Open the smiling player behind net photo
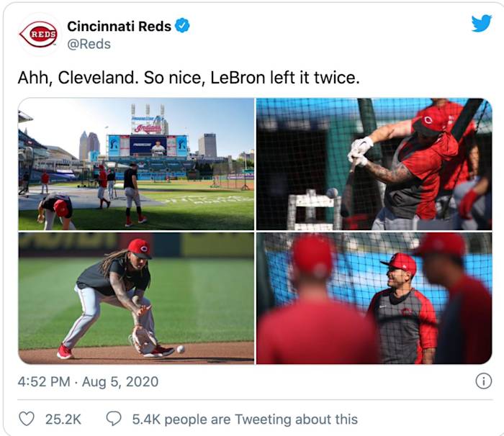Screen dimensions: 504x436 (374, 298)
